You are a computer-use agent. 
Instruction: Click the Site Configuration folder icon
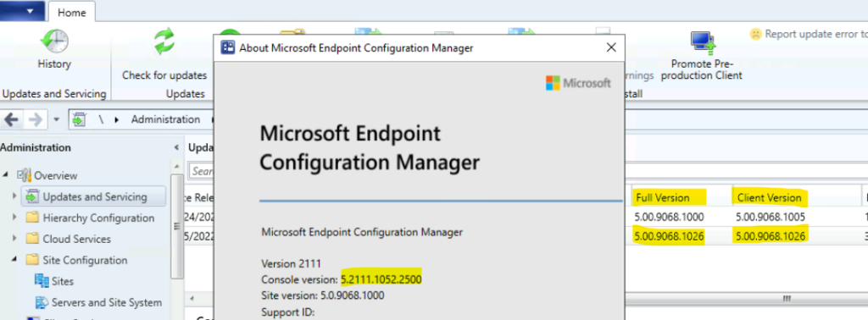33,260
